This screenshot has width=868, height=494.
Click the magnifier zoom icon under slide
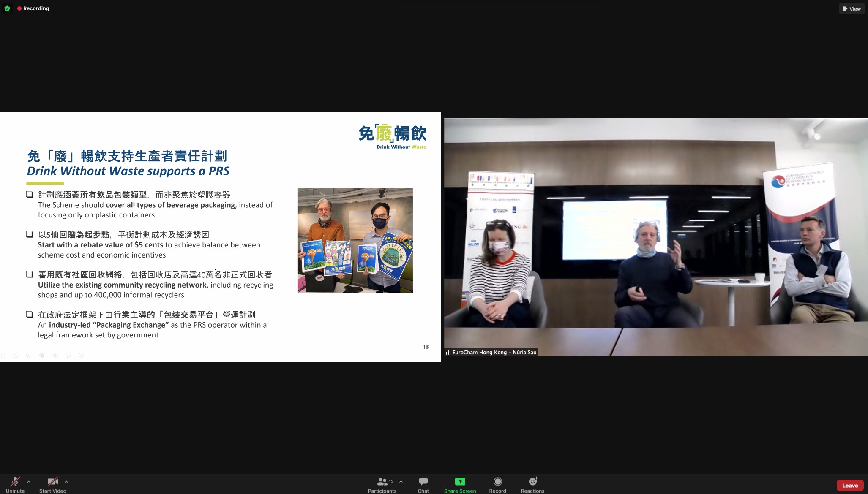(55, 355)
